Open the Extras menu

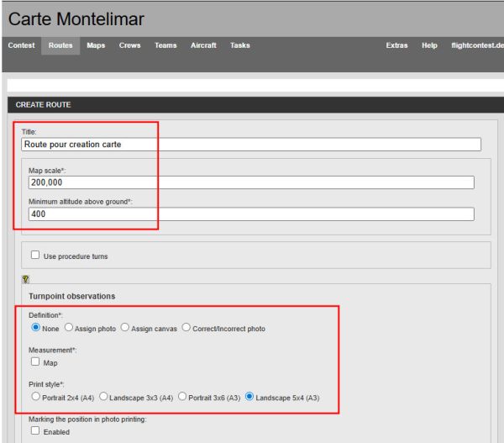[x=396, y=45]
